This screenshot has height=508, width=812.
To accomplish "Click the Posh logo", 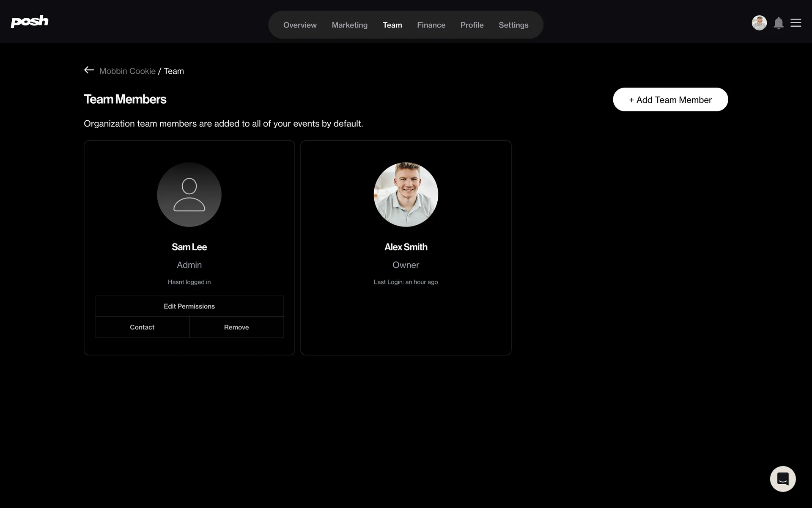I will pos(29,21).
